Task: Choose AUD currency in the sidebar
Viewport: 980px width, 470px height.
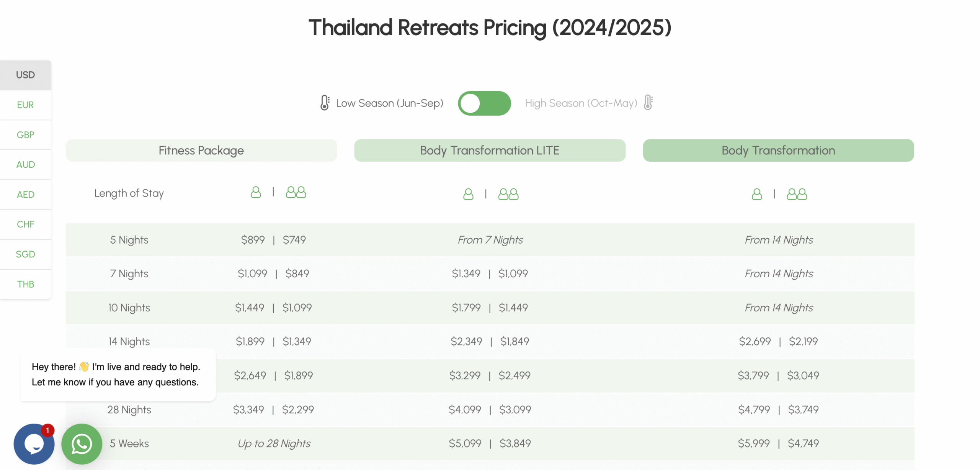Action: [x=25, y=164]
